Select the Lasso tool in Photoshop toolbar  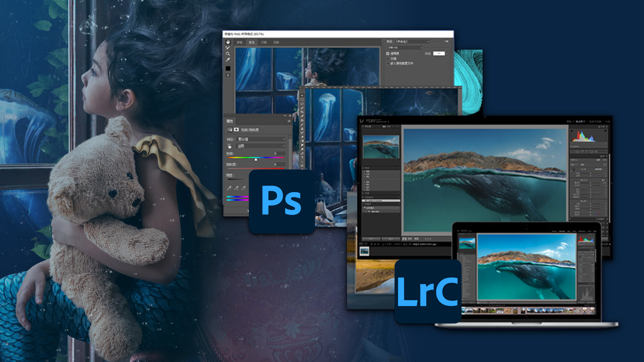(x=302, y=104)
